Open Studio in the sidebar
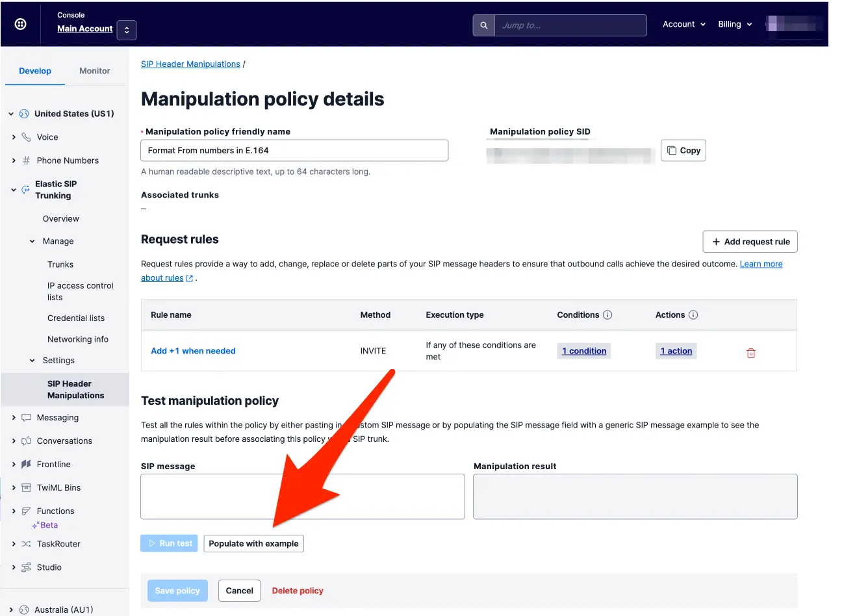Image resolution: width=855 pixels, height=616 pixels. (x=49, y=567)
